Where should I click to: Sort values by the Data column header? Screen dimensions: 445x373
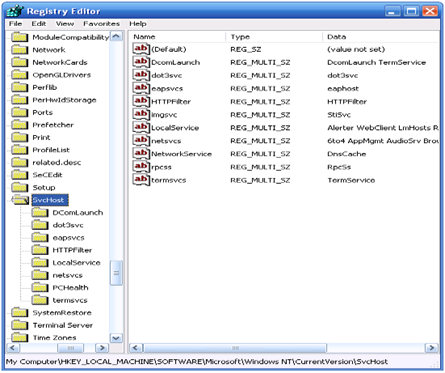point(381,37)
